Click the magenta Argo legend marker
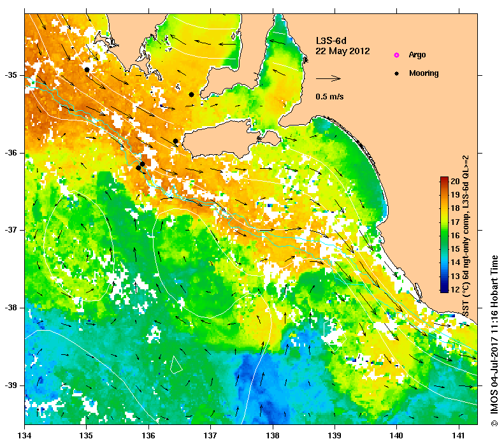The width and height of the screenshot is (504, 446). (x=397, y=55)
